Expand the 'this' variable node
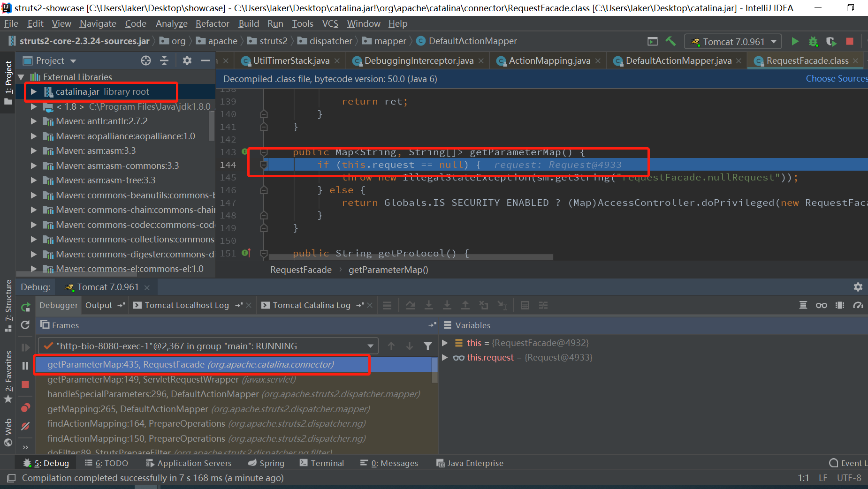The image size is (868, 489). (x=445, y=343)
